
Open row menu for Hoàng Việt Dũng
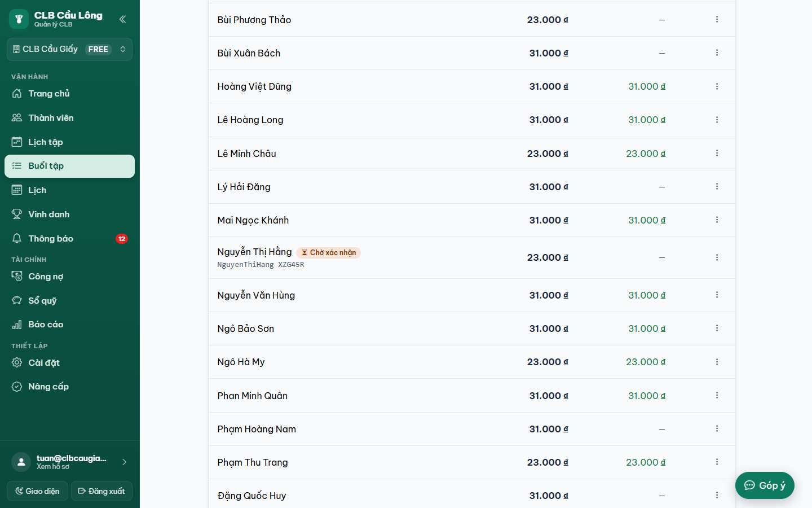click(717, 86)
